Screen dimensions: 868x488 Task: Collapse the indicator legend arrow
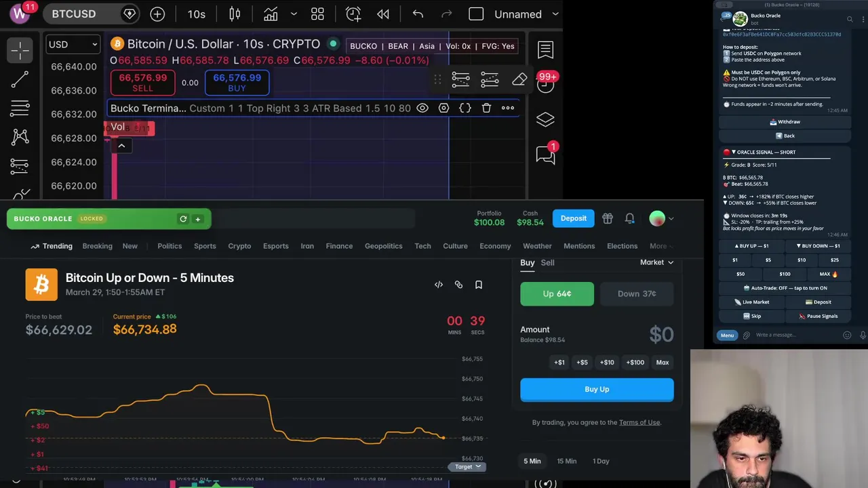(x=121, y=146)
